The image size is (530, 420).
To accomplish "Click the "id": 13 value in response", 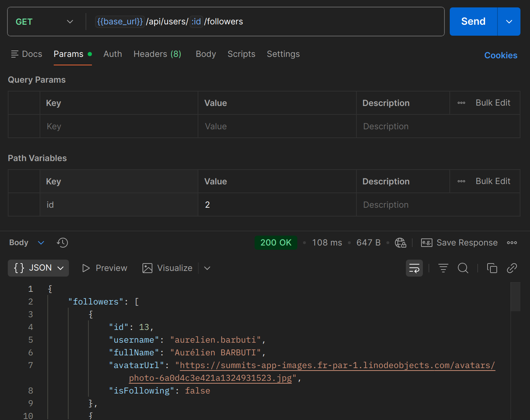I will tap(144, 327).
